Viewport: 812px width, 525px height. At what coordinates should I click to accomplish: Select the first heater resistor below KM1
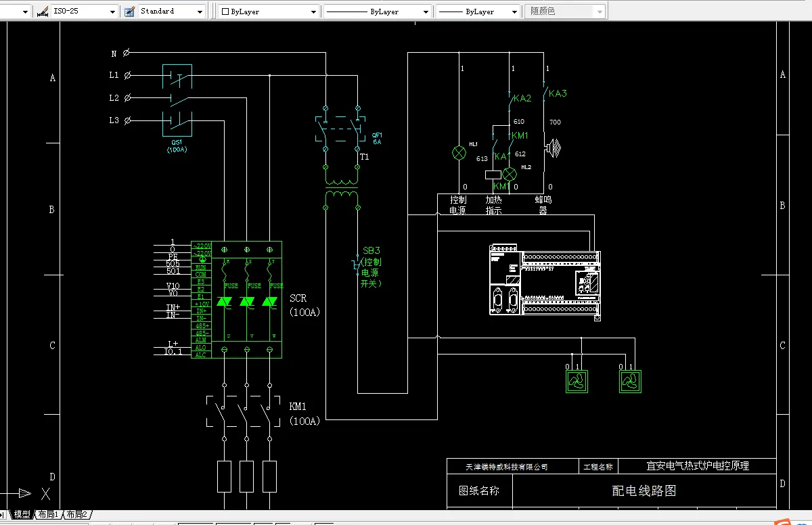tap(224, 476)
